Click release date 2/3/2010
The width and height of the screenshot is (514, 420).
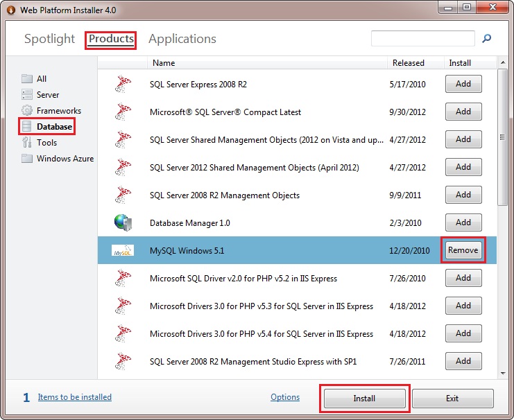(x=406, y=223)
